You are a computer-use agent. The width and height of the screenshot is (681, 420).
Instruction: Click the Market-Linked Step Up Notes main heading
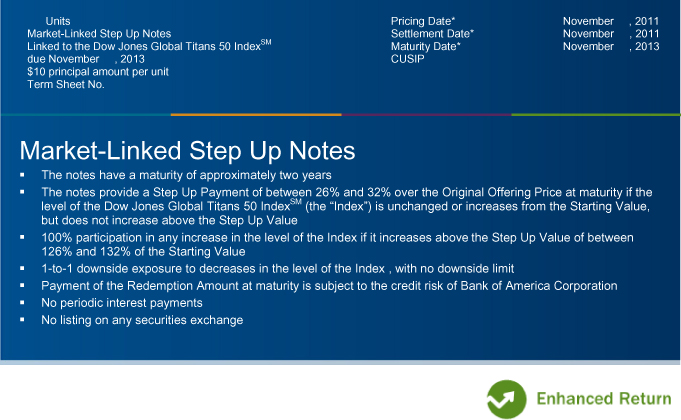click(187, 151)
